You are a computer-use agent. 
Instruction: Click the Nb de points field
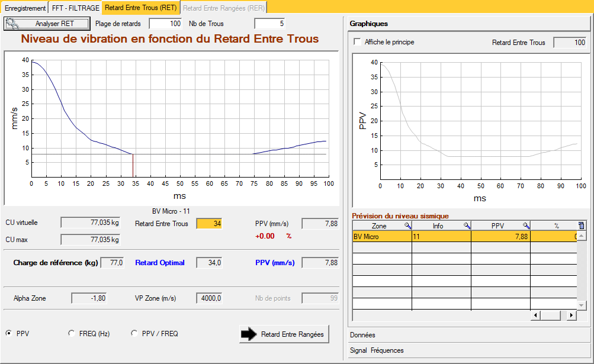coord(320,298)
